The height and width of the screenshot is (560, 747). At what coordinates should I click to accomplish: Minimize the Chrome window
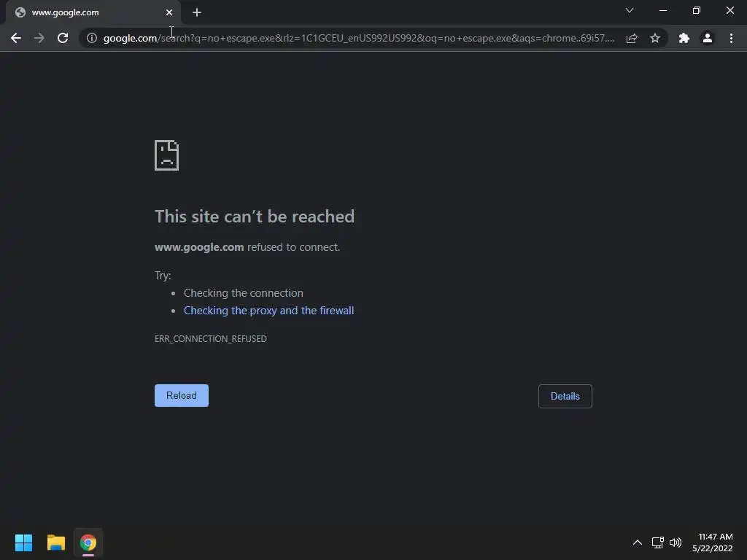[663, 10]
